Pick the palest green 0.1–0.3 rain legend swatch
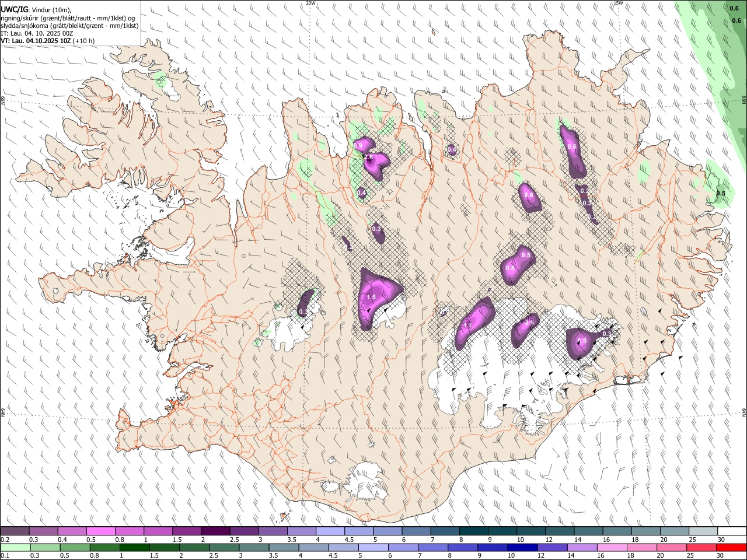747x560 pixels. (x=15, y=548)
